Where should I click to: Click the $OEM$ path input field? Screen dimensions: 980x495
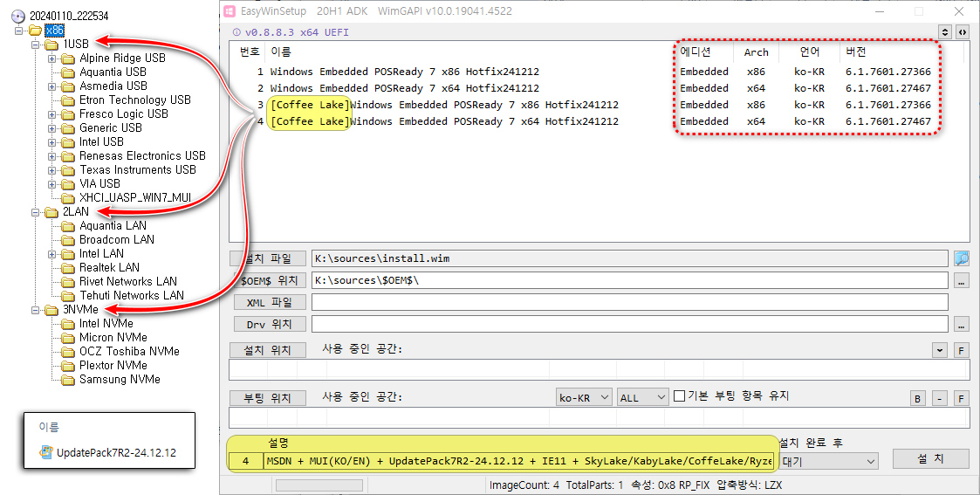tap(629, 280)
